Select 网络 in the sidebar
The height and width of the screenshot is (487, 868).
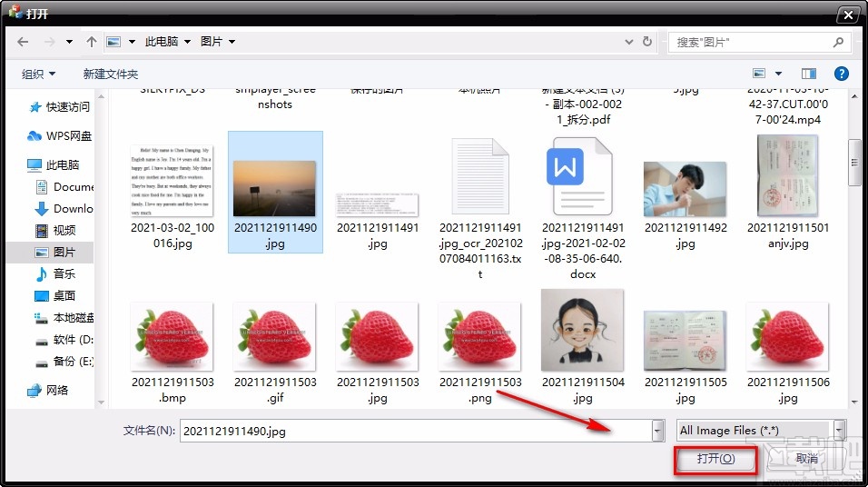[48, 390]
